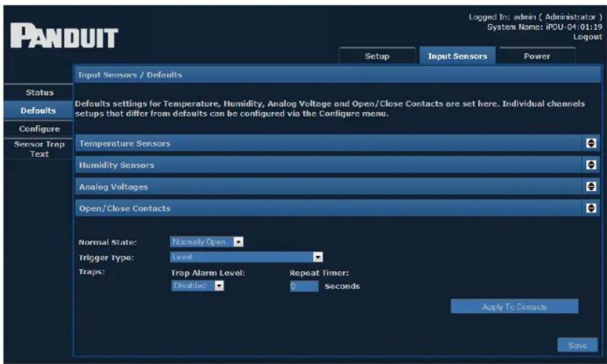Collapse the Open/Close Contacts section arrow icon
The image size is (607, 364).
coord(591,208)
